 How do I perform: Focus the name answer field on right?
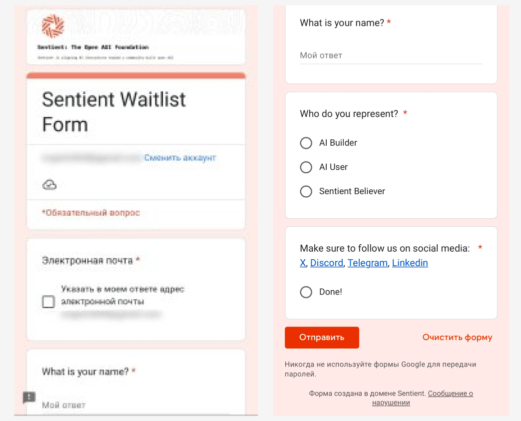point(391,55)
